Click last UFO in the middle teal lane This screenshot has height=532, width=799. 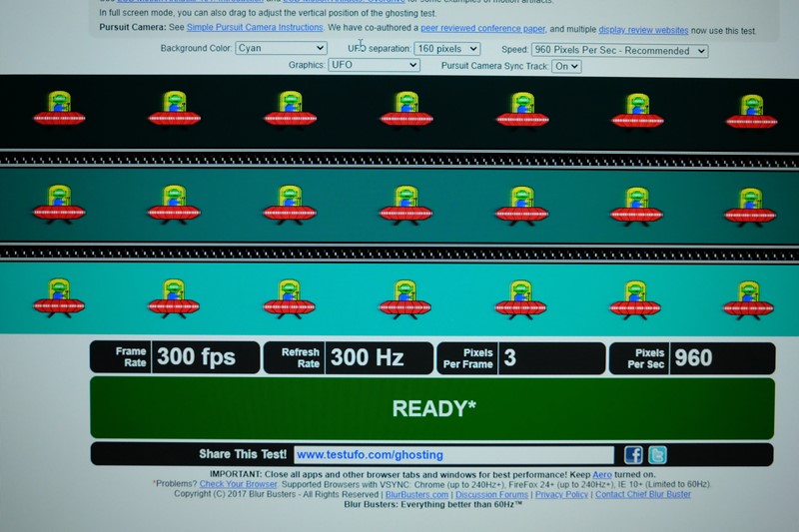click(751, 205)
